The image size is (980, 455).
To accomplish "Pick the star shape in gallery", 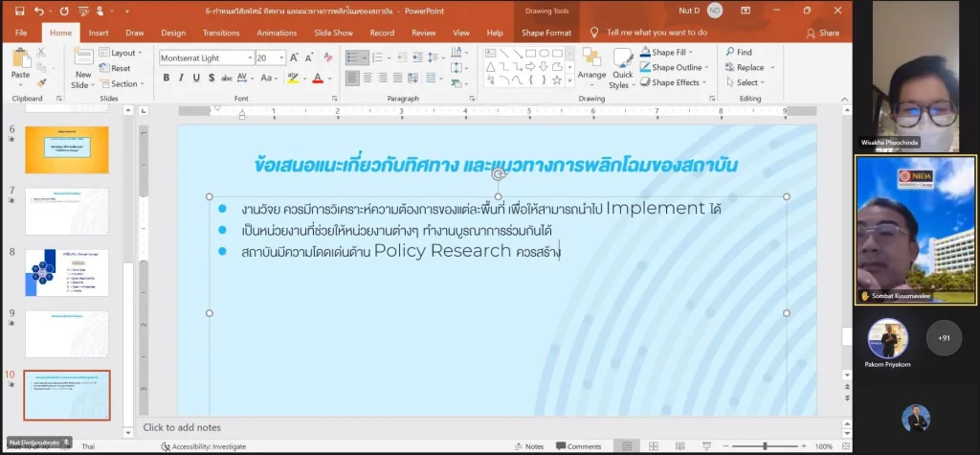I will [x=556, y=80].
